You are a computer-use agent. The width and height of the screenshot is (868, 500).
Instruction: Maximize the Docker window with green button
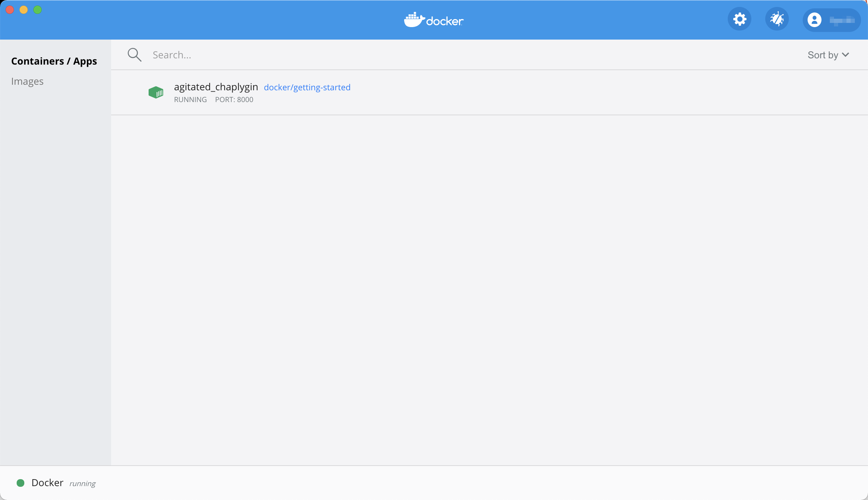pyautogui.click(x=37, y=10)
